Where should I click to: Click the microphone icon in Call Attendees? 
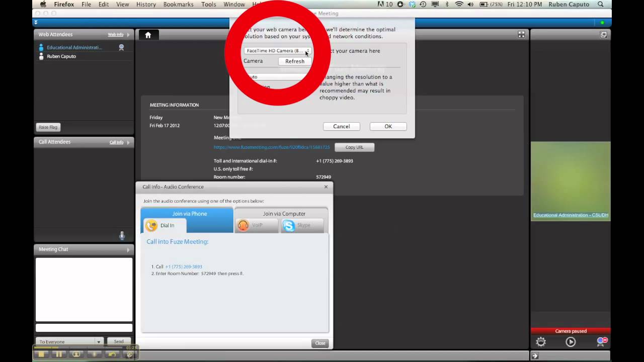click(122, 236)
